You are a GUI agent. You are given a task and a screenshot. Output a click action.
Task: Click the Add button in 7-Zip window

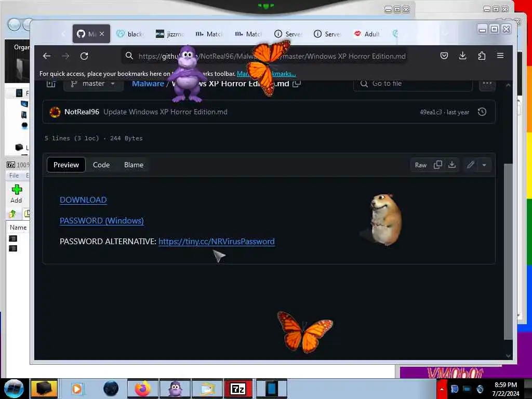pos(16,194)
